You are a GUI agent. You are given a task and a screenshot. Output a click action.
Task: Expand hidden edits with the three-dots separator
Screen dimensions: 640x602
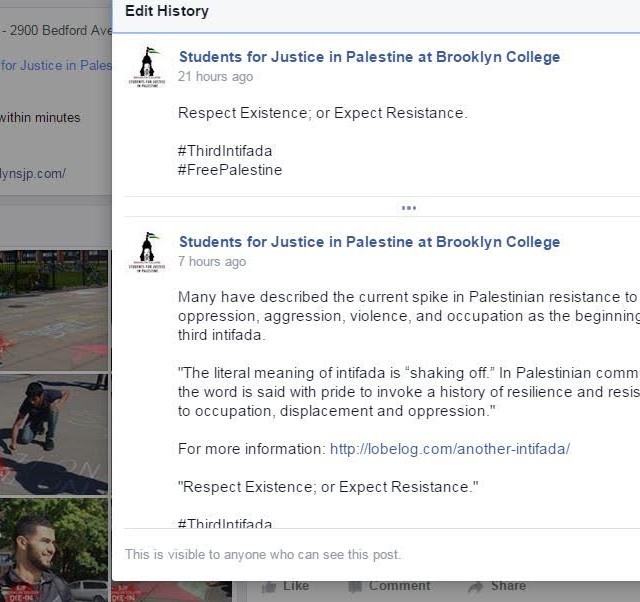tap(409, 208)
